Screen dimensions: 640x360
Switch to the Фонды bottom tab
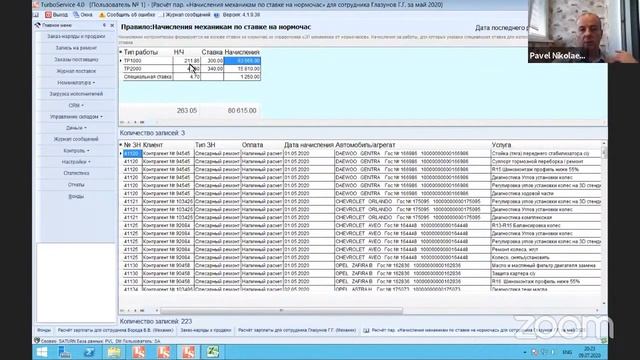(44, 330)
